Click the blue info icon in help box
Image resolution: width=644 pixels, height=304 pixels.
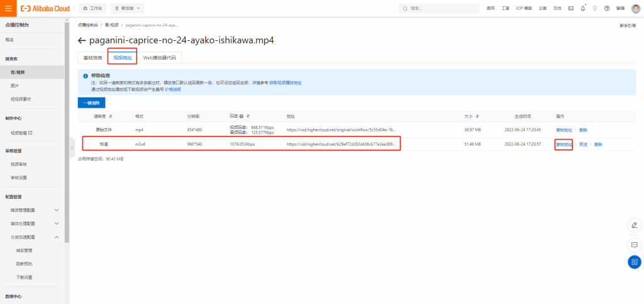tap(86, 76)
